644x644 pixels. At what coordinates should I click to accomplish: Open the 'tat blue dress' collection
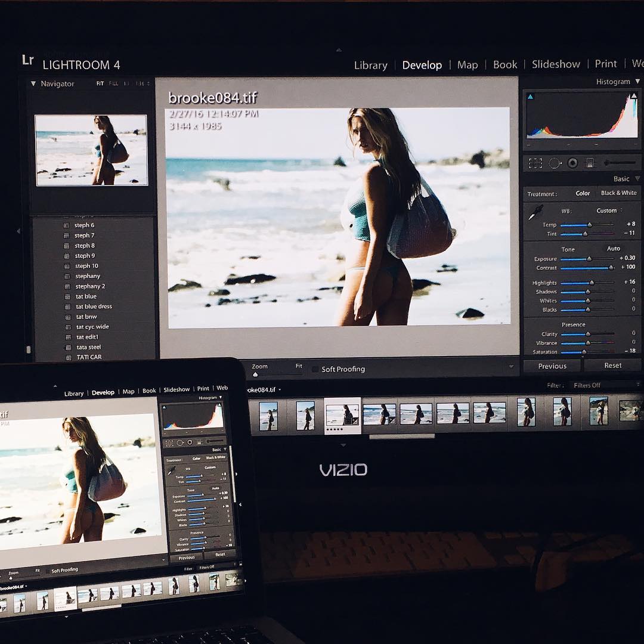(94, 306)
